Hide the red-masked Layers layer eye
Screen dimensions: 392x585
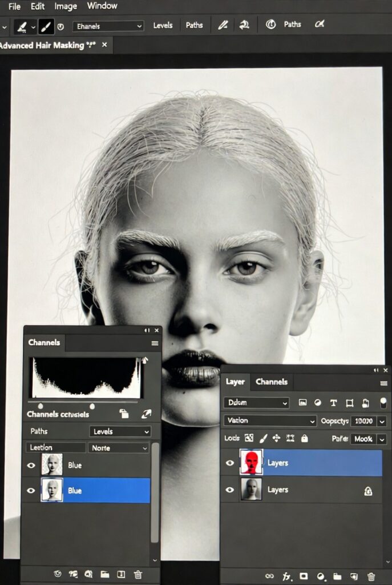230,463
